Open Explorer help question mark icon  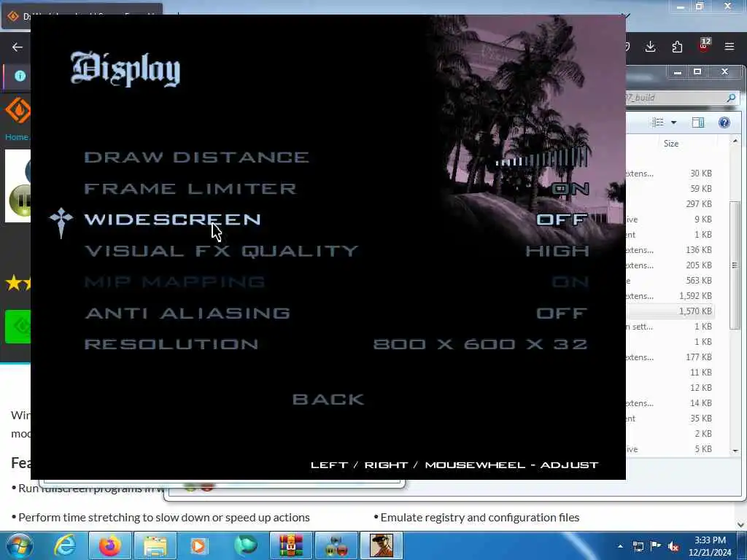tap(724, 122)
